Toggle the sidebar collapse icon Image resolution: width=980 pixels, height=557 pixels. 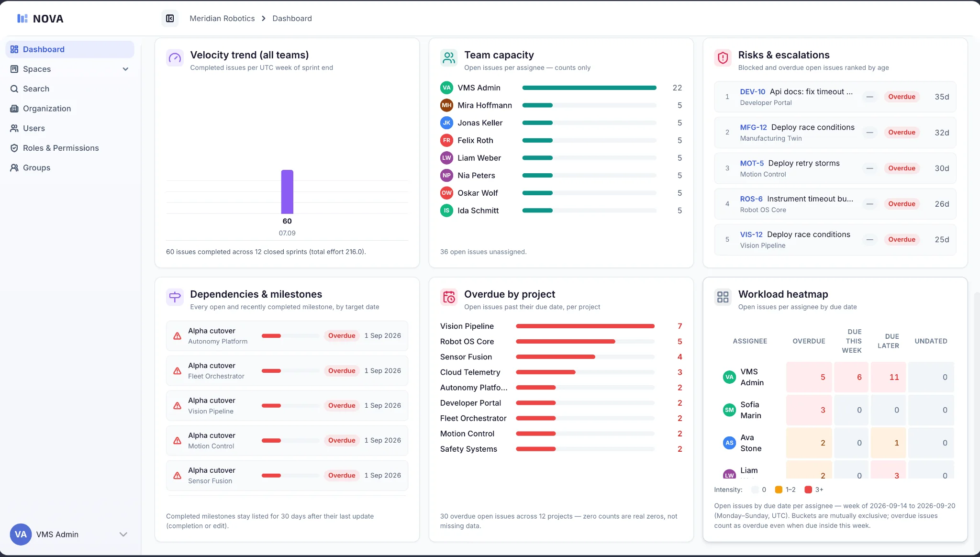click(x=170, y=18)
